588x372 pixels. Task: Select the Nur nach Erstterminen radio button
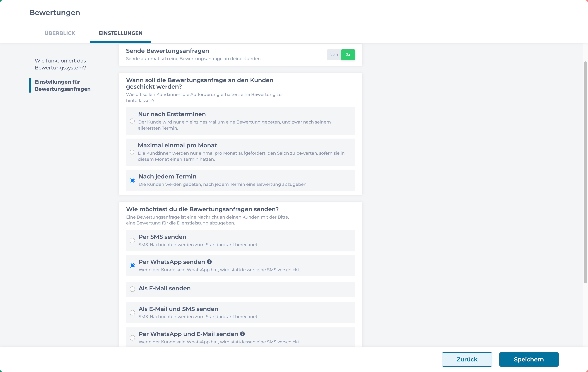132,121
